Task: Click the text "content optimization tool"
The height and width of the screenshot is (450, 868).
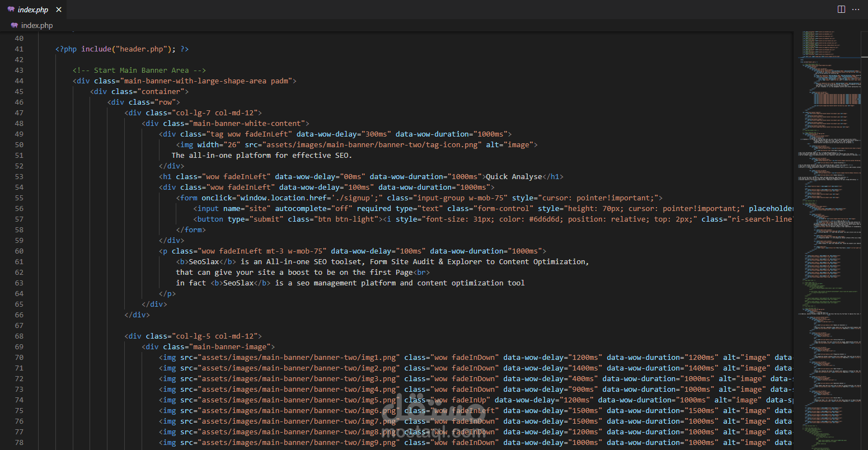Action: 471,283
